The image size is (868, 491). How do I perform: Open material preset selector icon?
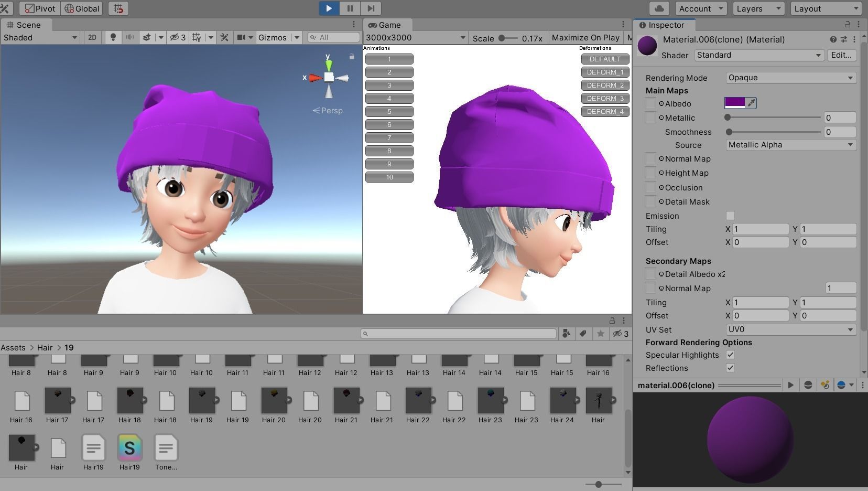coord(843,39)
